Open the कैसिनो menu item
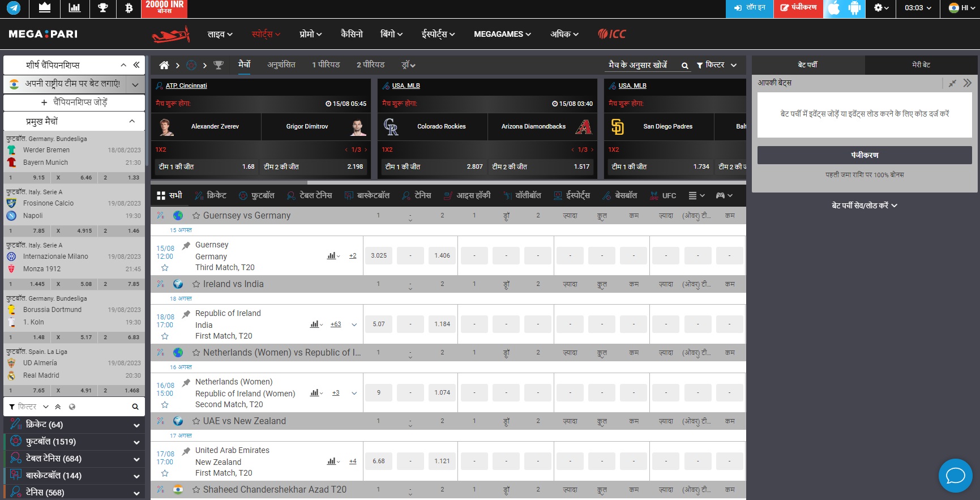The image size is (980, 500). pos(352,34)
